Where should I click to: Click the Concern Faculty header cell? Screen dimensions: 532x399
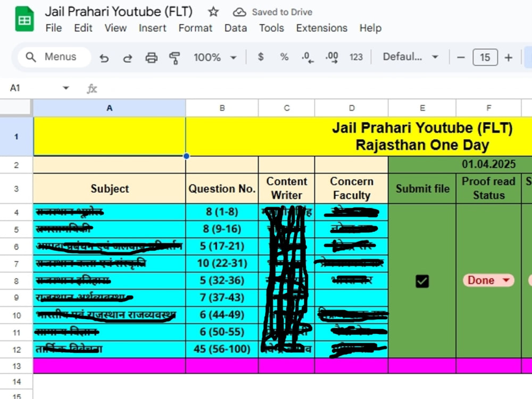[x=352, y=189]
